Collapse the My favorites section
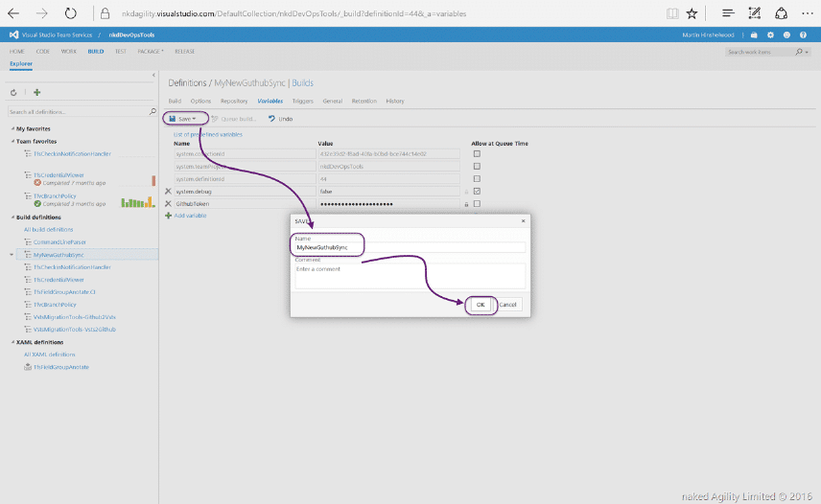Screen dimensions: 821x504 (x=12, y=128)
